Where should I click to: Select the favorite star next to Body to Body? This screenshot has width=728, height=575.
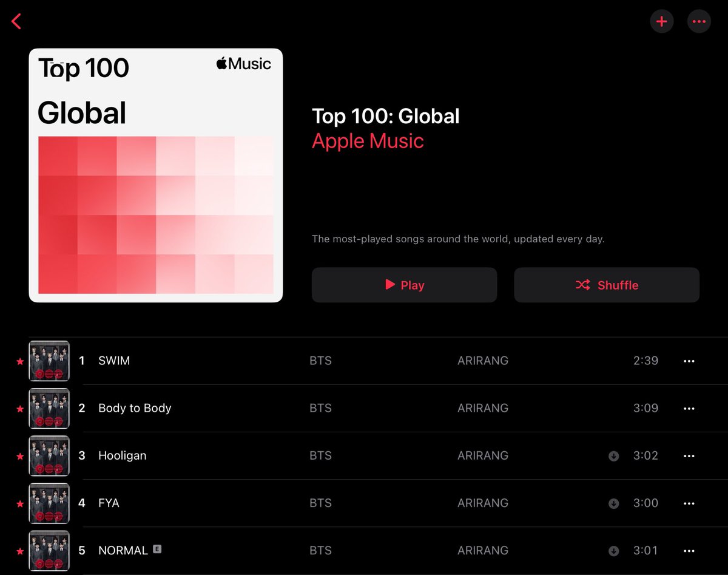(x=19, y=409)
